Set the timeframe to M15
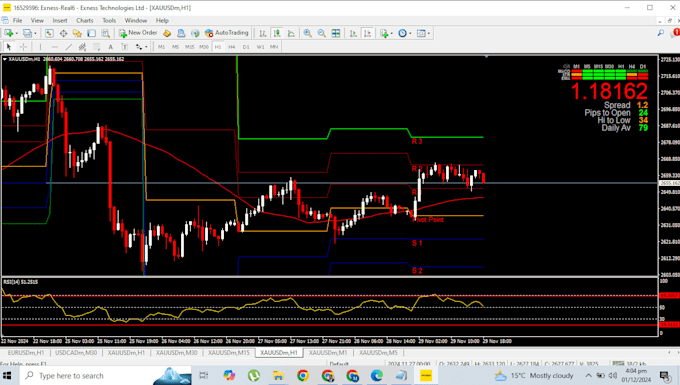The width and height of the screenshot is (680, 385). click(190, 47)
